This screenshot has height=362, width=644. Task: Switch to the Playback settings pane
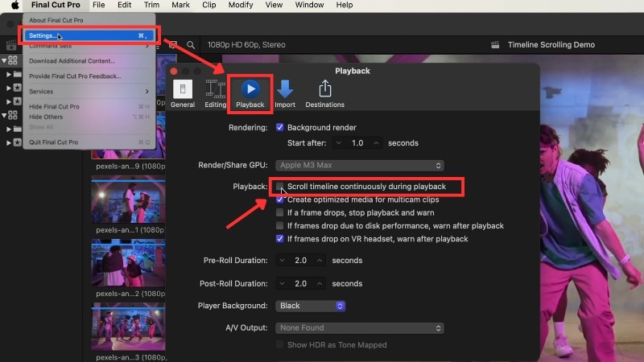(x=250, y=94)
